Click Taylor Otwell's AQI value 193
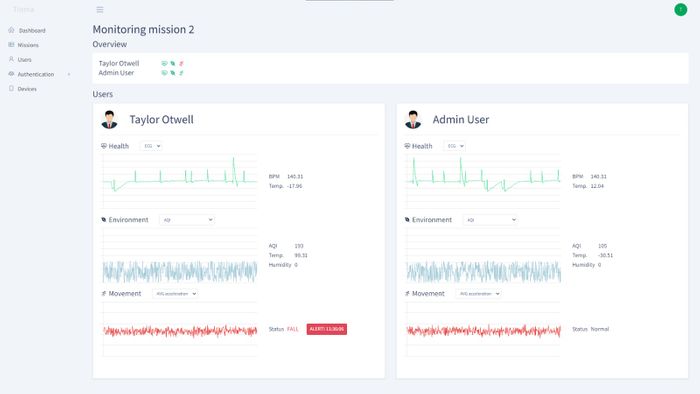The image size is (700, 394). point(299,246)
